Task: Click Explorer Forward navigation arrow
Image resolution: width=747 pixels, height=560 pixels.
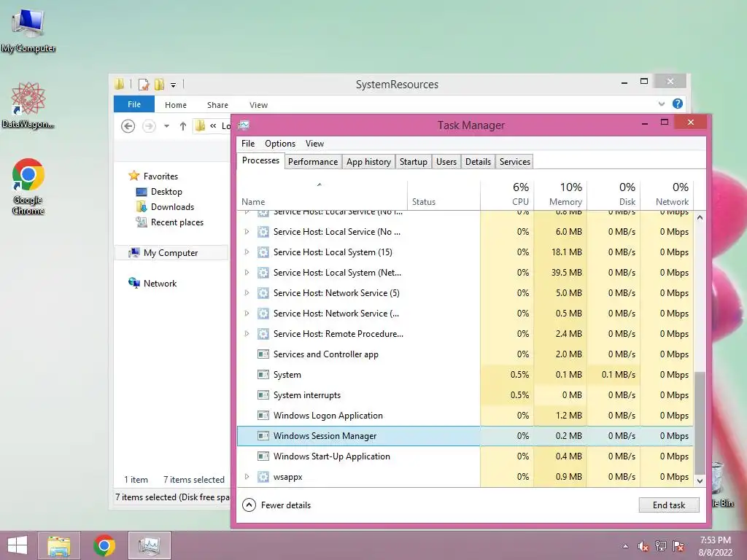Action: 149,126
